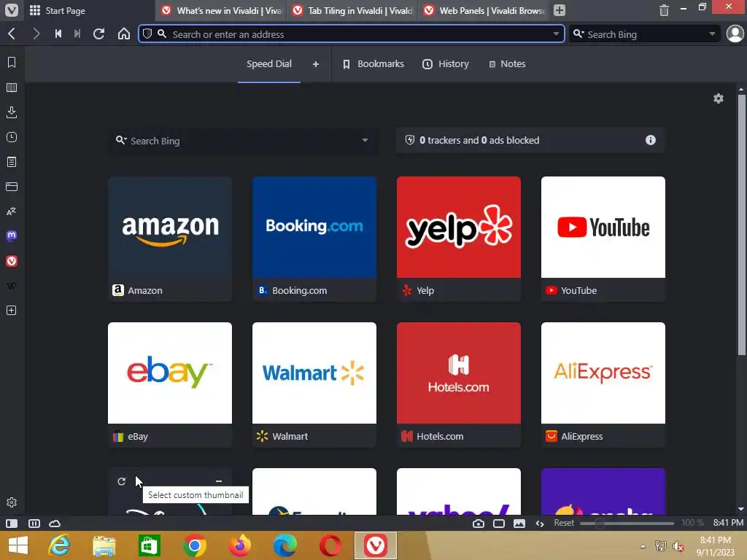
Task: Open the Booking.com speed dial
Action: pos(314,239)
